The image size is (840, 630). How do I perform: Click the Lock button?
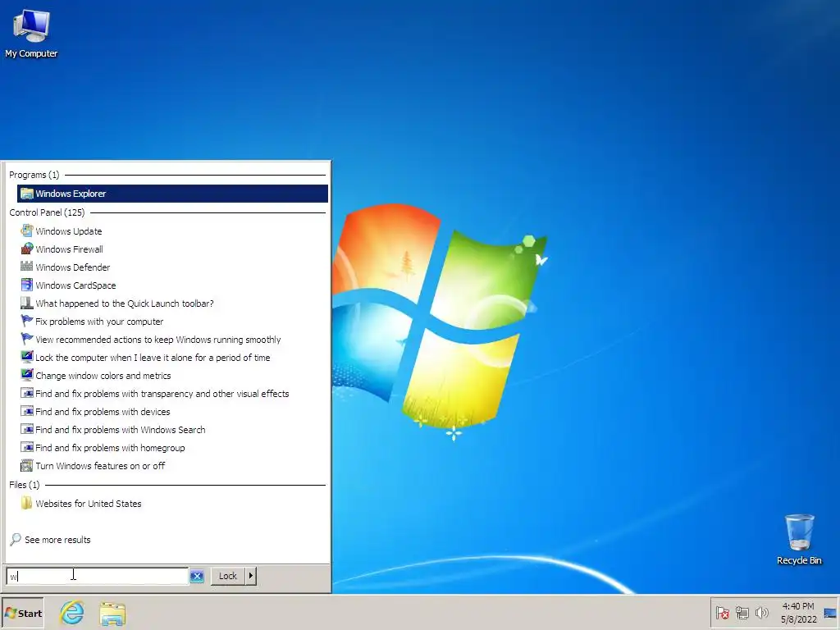tap(228, 576)
